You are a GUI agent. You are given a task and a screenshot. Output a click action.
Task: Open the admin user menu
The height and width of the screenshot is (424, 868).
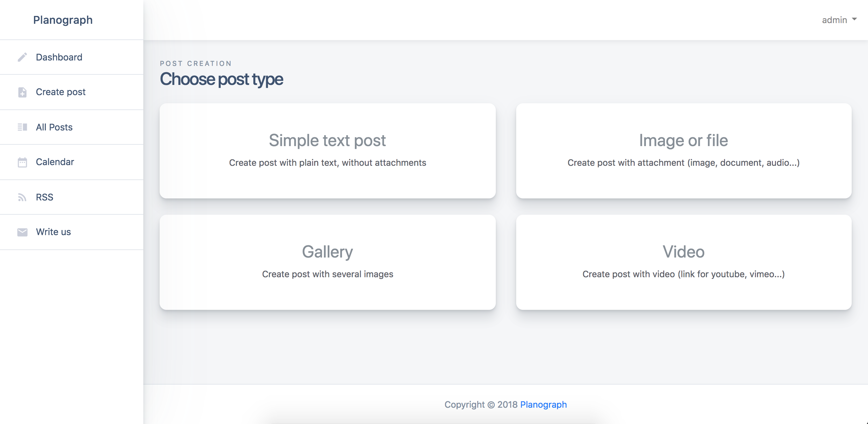(x=839, y=20)
